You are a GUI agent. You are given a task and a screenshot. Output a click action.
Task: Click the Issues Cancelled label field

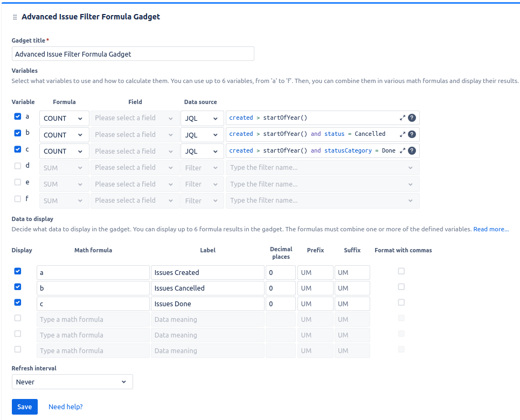(x=207, y=288)
